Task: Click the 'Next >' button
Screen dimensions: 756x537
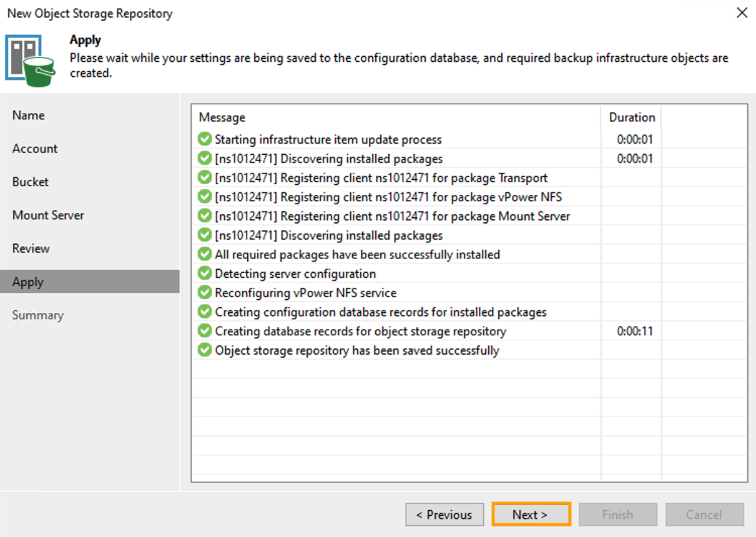Action: (531, 515)
